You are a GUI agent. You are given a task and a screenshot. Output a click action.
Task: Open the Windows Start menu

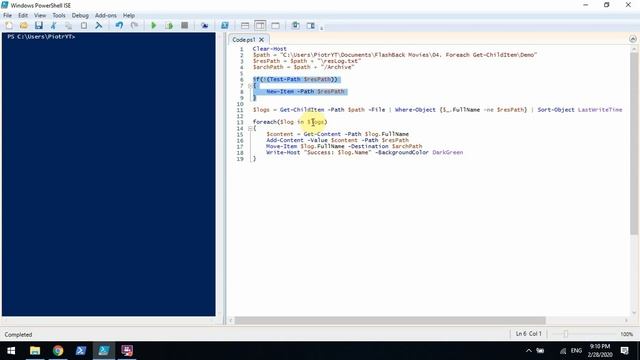point(11,351)
